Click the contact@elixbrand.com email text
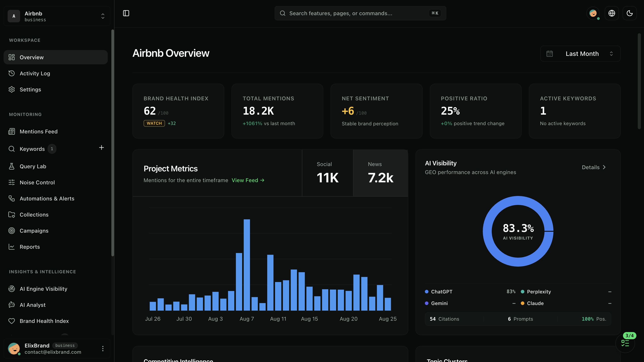Viewport: 644px width, 362px height. (x=53, y=352)
